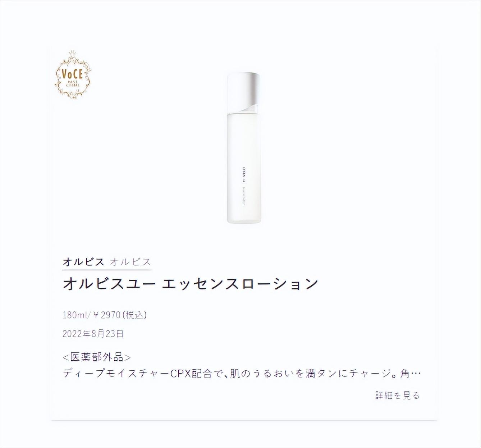
Task: Click the BEST COSME text in badge
Action: tap(73, 84)
